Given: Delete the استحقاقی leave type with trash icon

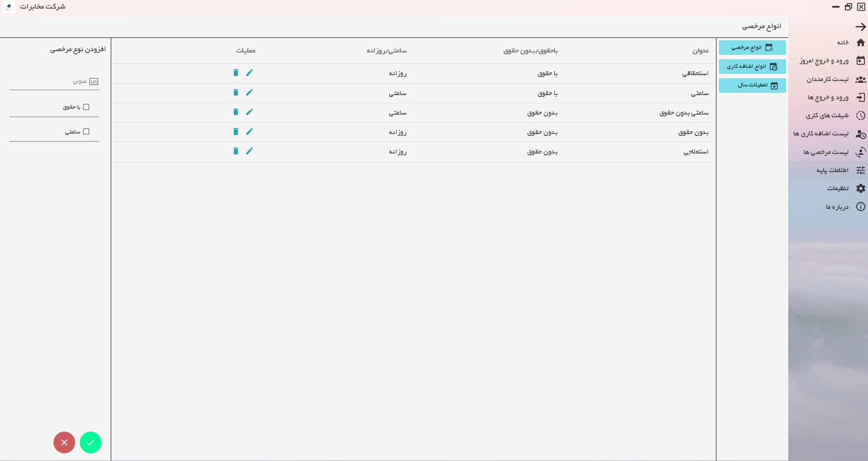Looking at the screenshot, I should [x=236, y=73].
